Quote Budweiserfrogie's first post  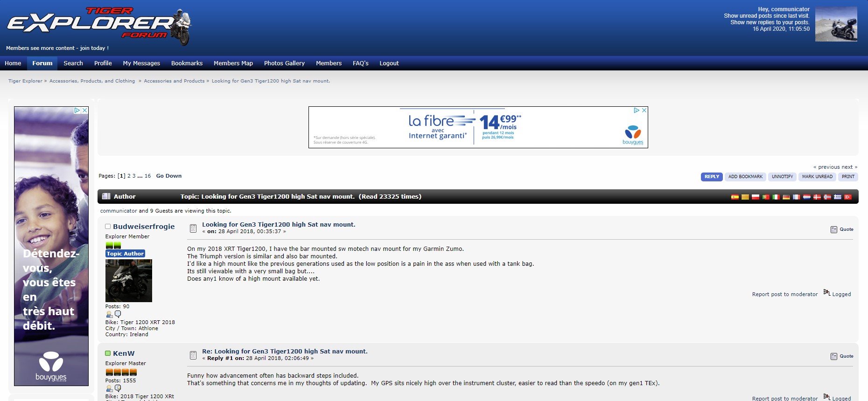pos(842,229)
